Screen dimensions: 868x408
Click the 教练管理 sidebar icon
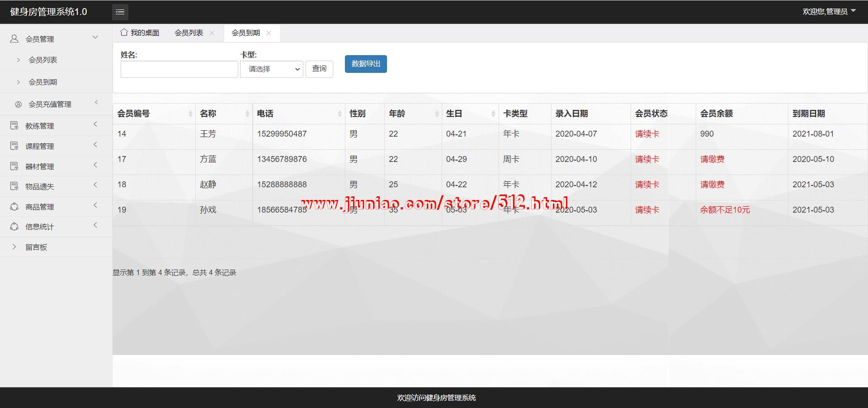click(x=14, y=126)
